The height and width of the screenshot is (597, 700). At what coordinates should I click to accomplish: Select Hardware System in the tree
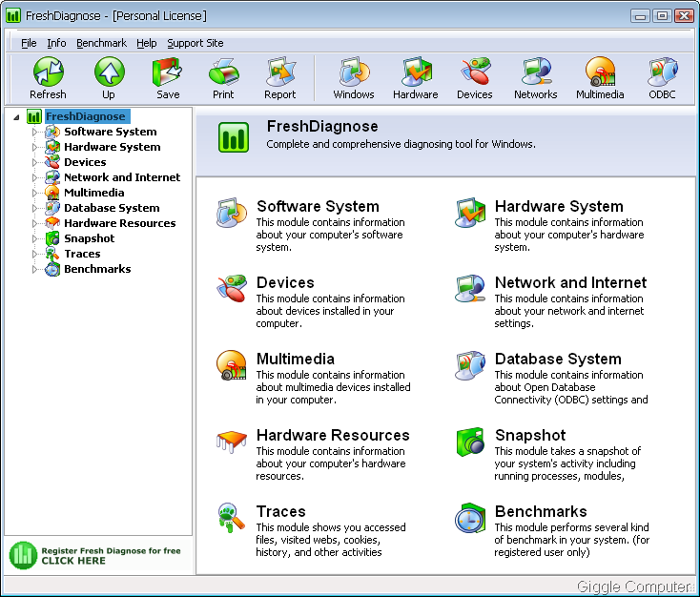(112, 147)
